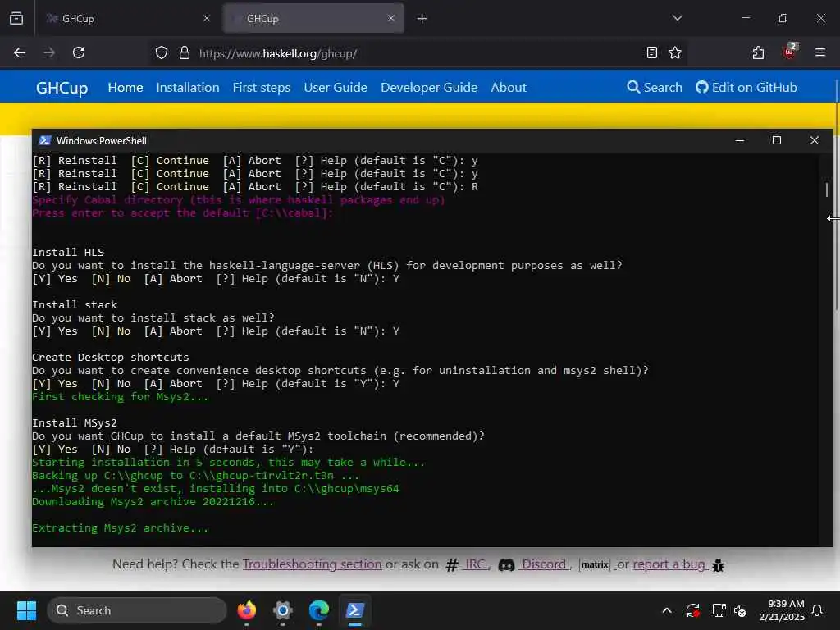
Task: Switch to the first GHCup tab
Action: tap(127, 19)
